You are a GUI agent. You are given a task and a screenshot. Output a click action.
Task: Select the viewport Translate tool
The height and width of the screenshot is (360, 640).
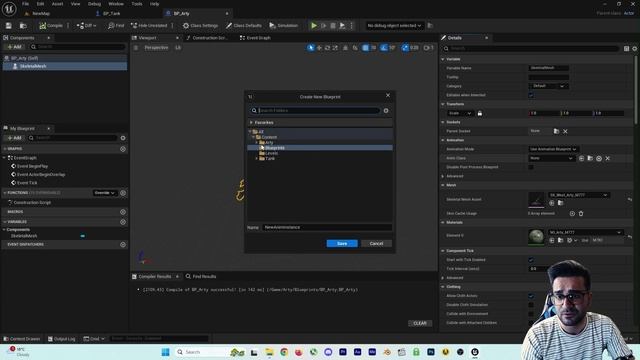[319, 48]
